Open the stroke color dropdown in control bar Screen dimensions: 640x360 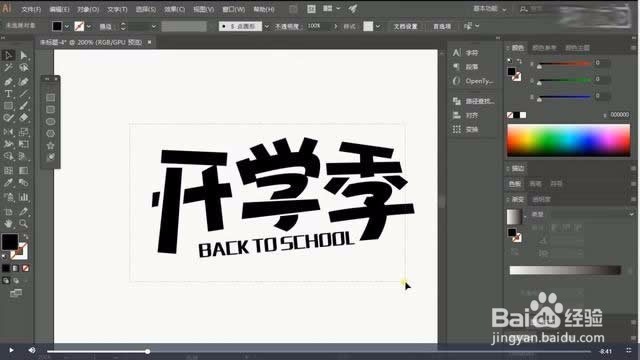[89, 27]
